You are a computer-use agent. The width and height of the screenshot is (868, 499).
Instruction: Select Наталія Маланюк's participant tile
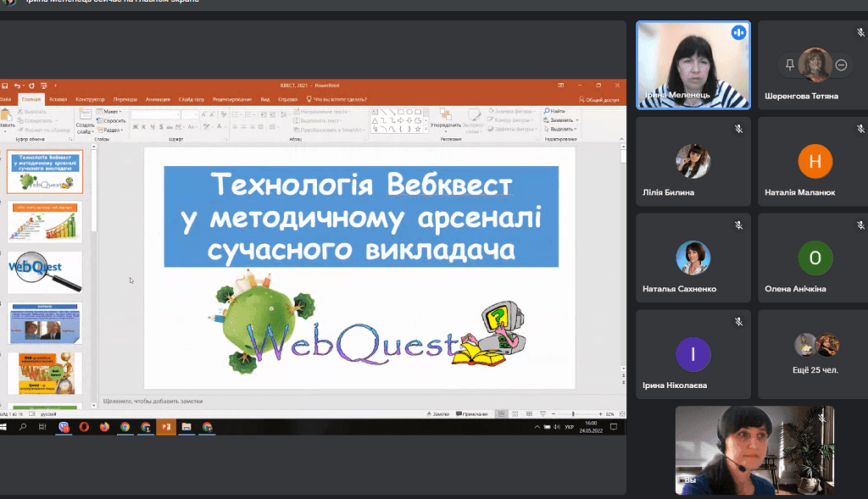point(815,162)
